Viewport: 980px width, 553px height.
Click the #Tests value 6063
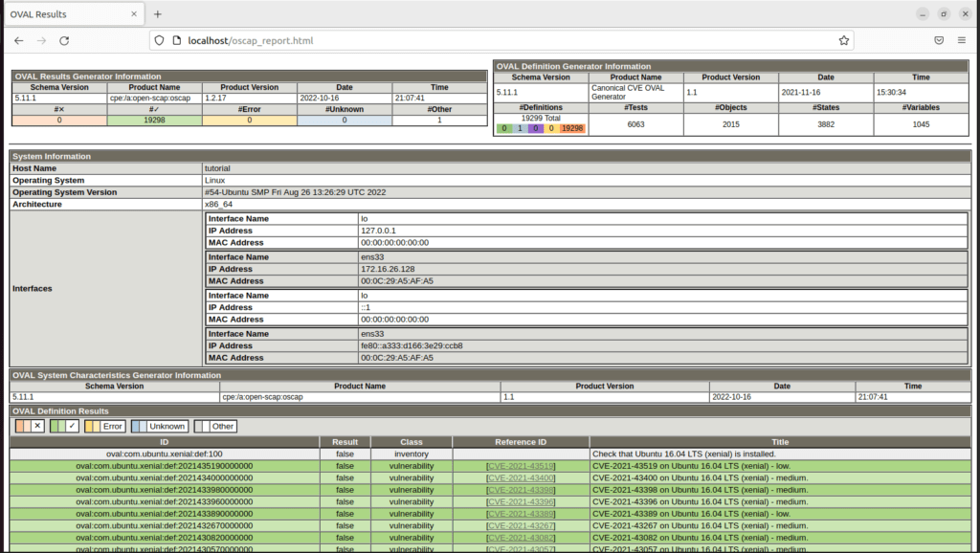[635, 124]
